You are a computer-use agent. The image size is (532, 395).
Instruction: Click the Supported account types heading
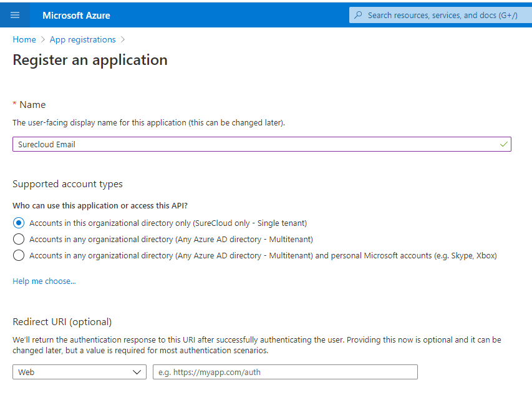click(x=67, y=184)
